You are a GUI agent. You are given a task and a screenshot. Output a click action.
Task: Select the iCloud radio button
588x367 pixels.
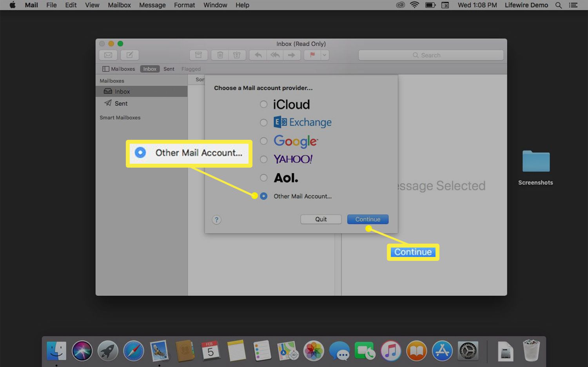264,104
